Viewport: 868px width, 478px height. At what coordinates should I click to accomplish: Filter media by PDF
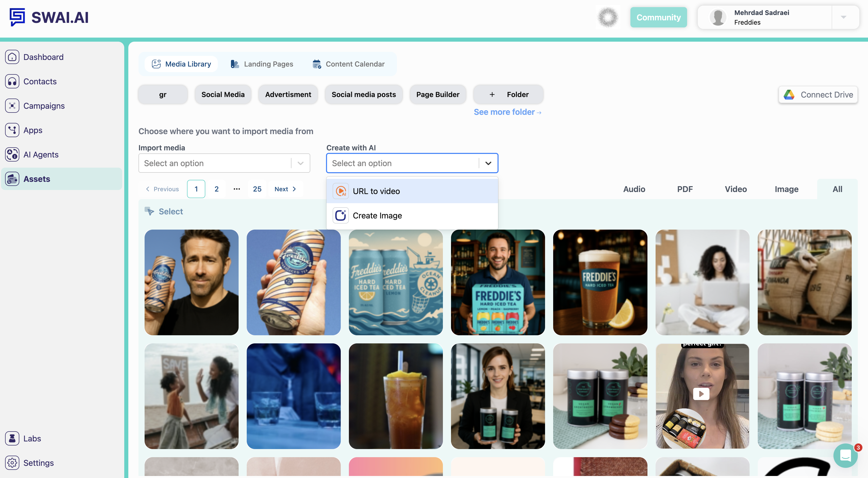(685, 189)
